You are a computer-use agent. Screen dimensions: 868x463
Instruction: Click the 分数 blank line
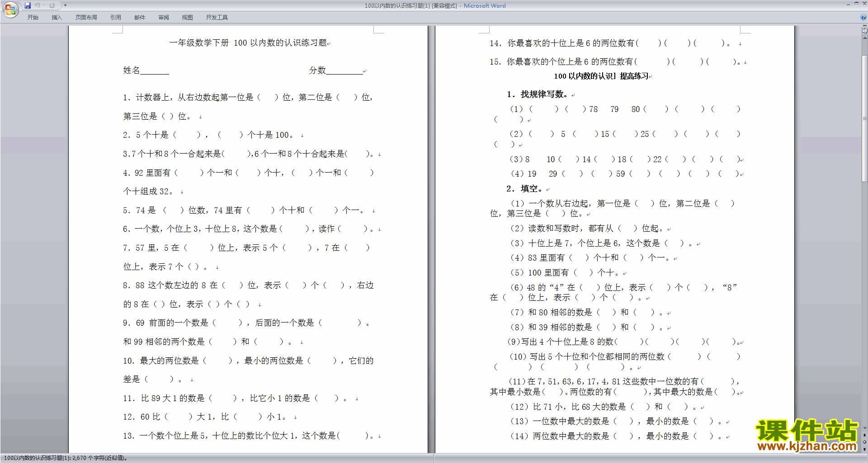point(344,71)
